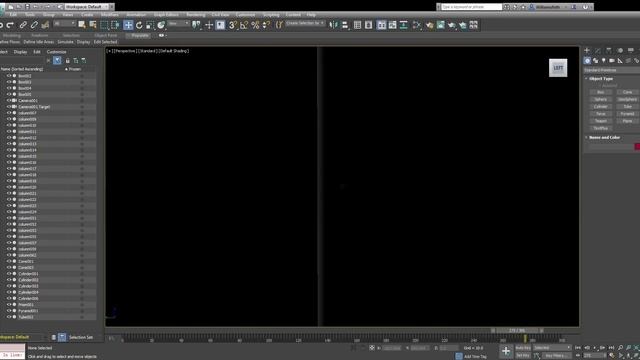Click the Align tool icon
The image size is (640, 360).
tap(345, 25)
